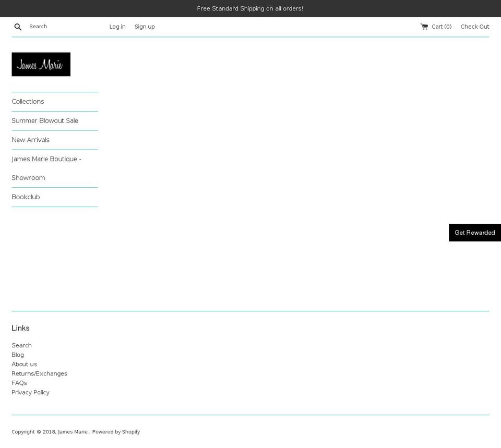Open the FAQs page
501x448 pixels.
19,383
